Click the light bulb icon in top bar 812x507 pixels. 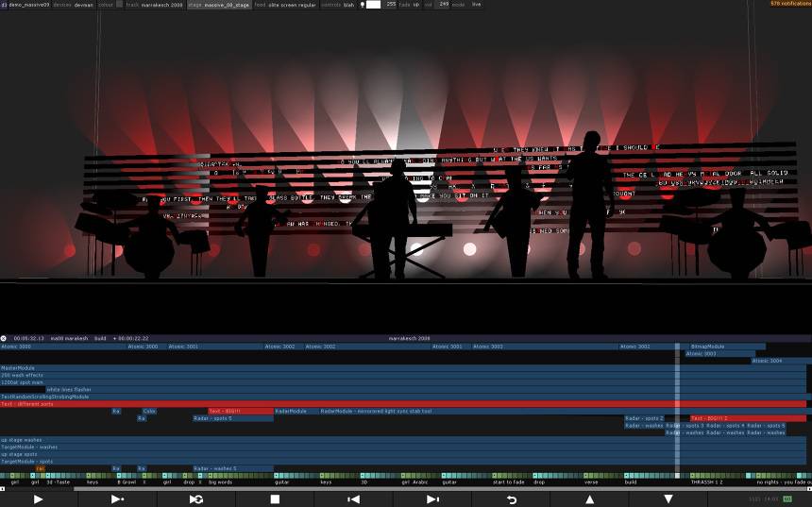363,5
